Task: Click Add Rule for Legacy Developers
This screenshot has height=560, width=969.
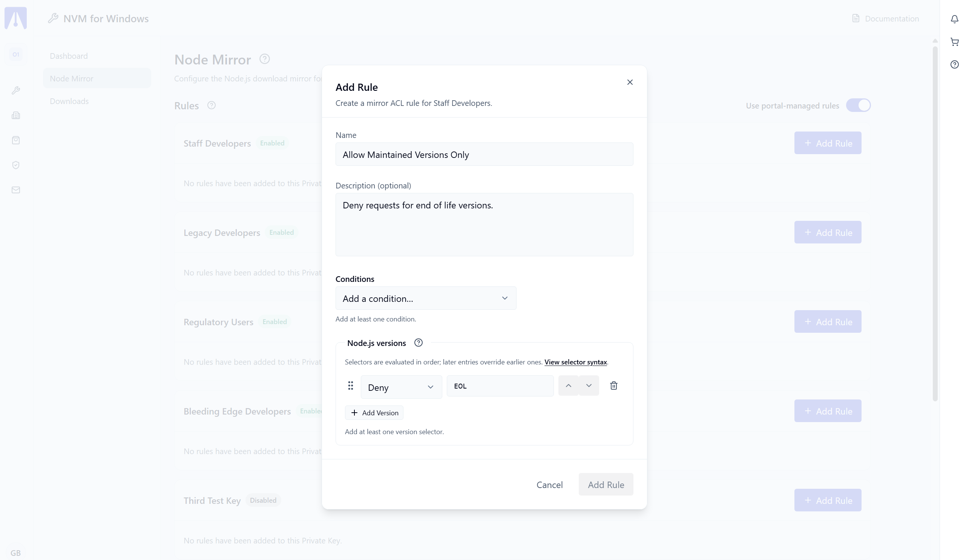Action: coord(828,232)
